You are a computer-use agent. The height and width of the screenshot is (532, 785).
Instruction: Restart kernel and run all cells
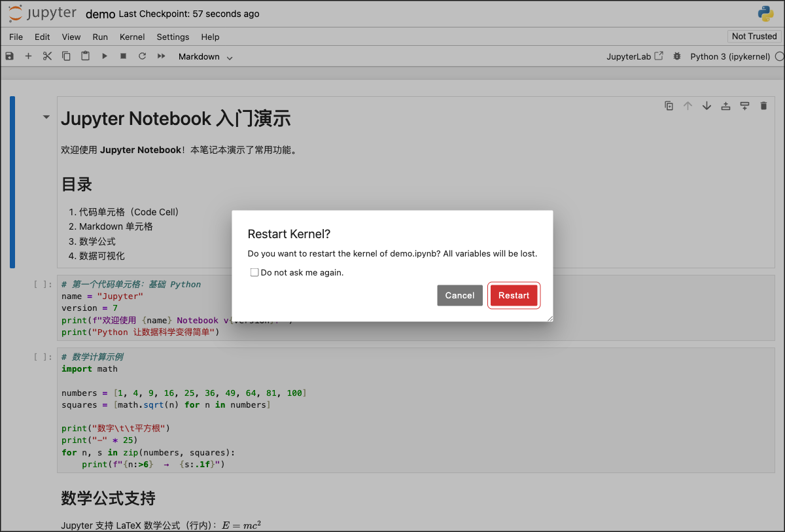(160, 56)
